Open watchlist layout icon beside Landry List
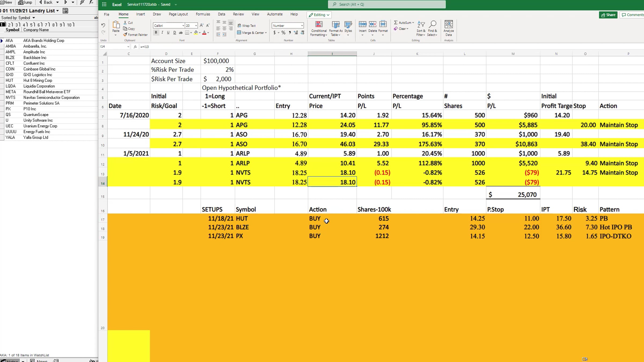 [65, 11]
